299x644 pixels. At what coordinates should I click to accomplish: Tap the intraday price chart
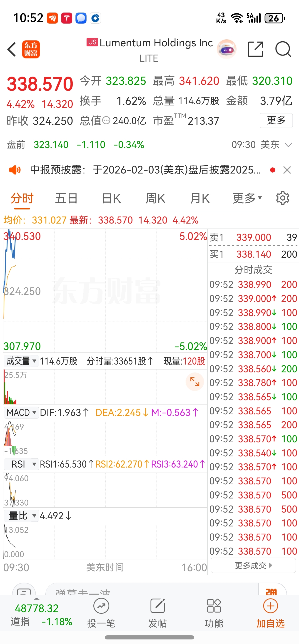click(x=105, y=291)
